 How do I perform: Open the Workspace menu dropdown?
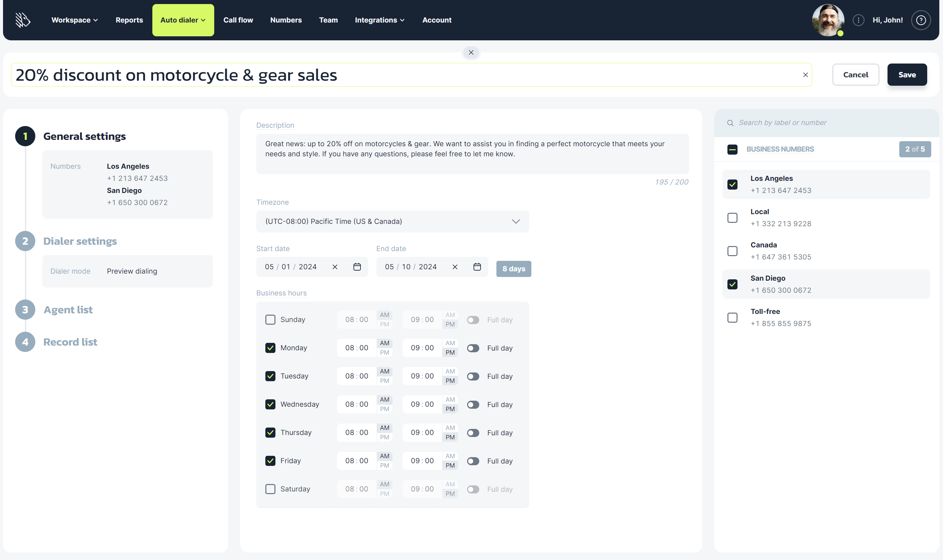74,20
